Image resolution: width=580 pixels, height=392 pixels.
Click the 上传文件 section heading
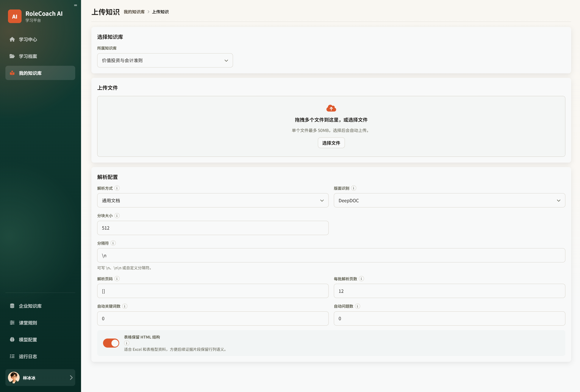point(108,88)
